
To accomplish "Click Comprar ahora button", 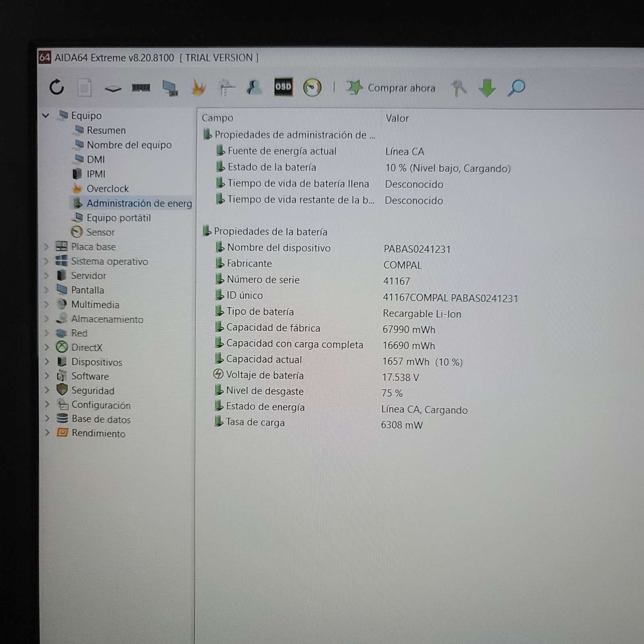I will coord(391,88).
